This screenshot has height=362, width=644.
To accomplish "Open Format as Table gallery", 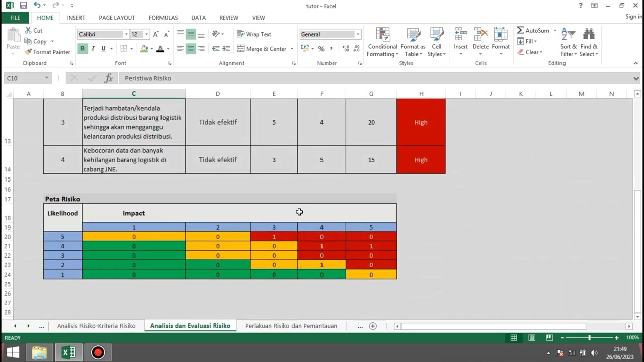I will pyautogui.click(x=413, y=42).
